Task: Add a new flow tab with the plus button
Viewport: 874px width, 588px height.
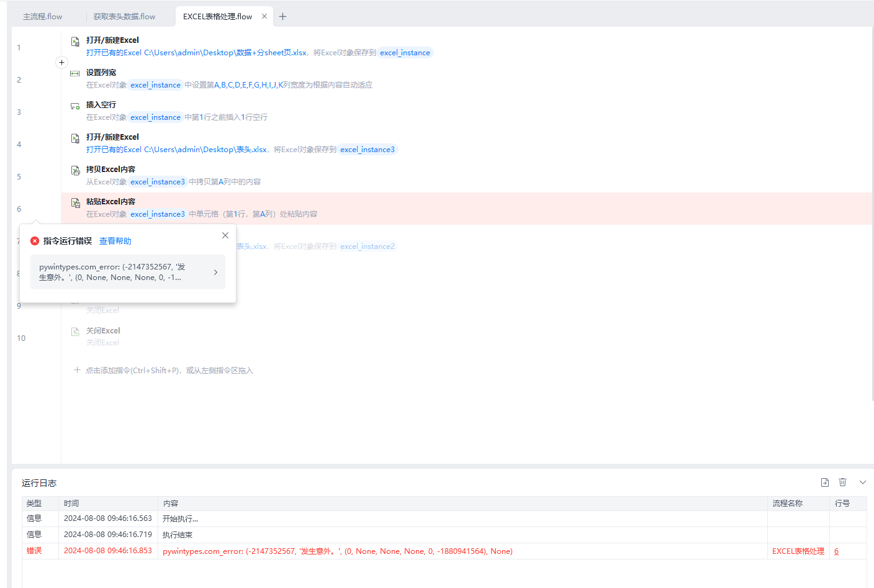Action: coord(282,16)
